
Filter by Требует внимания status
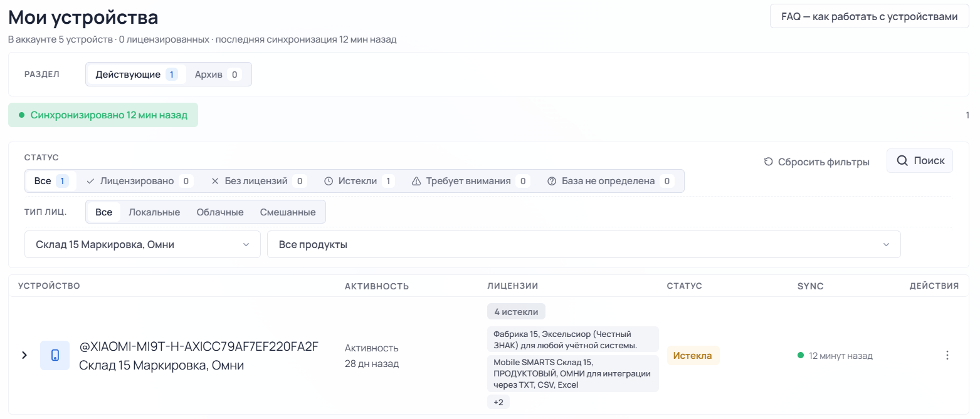pyautogui.click(x=470, y=181)
